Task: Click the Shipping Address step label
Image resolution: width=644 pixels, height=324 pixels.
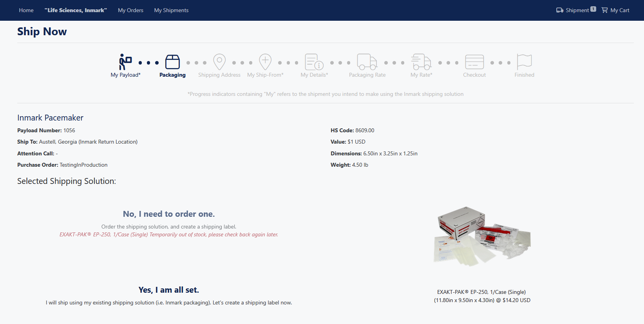Action: [219, 75]
